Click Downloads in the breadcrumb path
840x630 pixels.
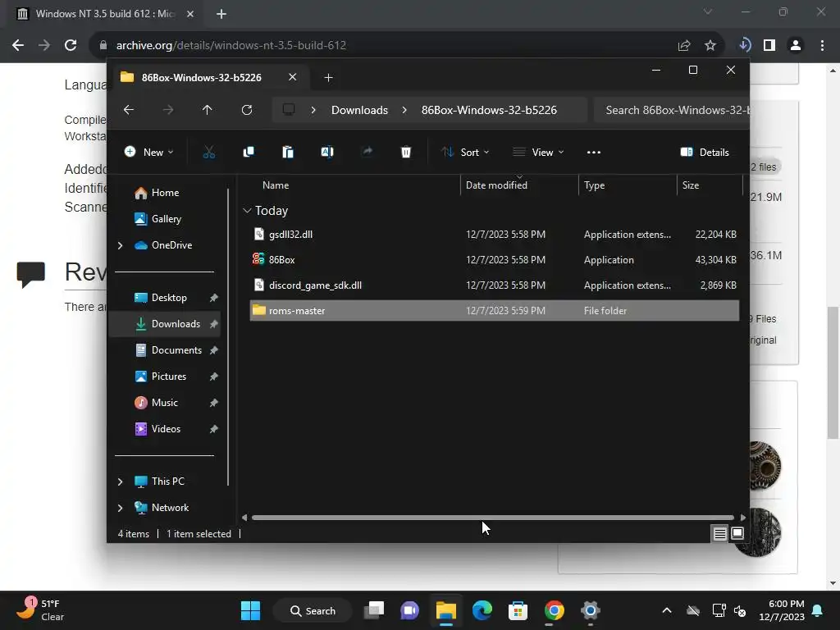coord(359,110)
